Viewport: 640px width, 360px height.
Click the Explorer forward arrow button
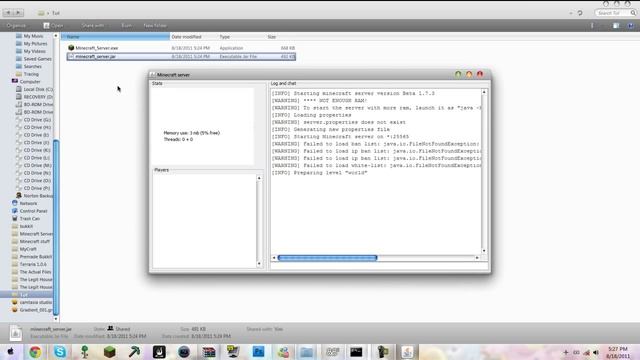18,13
